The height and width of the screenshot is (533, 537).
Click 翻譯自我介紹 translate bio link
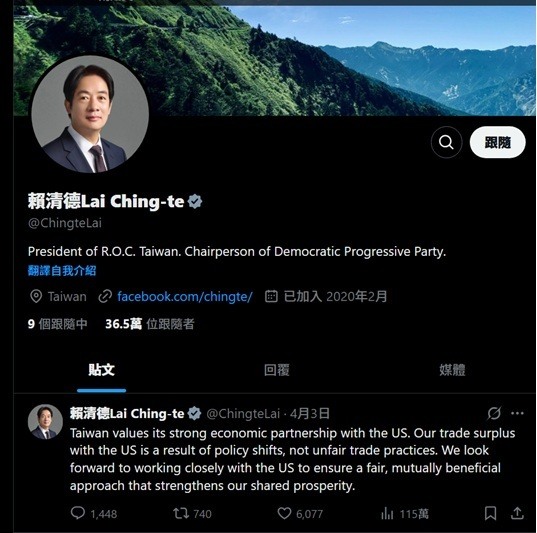click(x=62, y=271)
